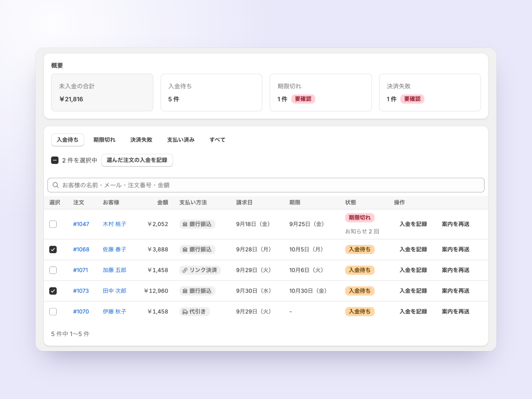532x399 pixels.
Task: Click 案内を再送 for order #1068
Action: 455,250
